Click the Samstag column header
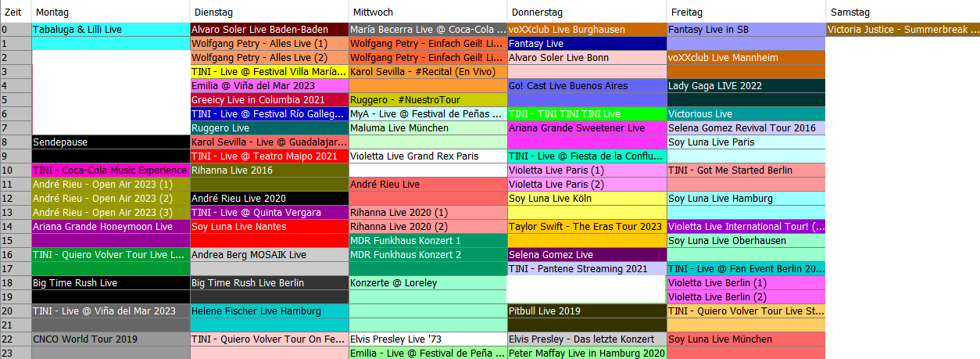The width and height of the screenshot is (980, 359). [903, 12]
